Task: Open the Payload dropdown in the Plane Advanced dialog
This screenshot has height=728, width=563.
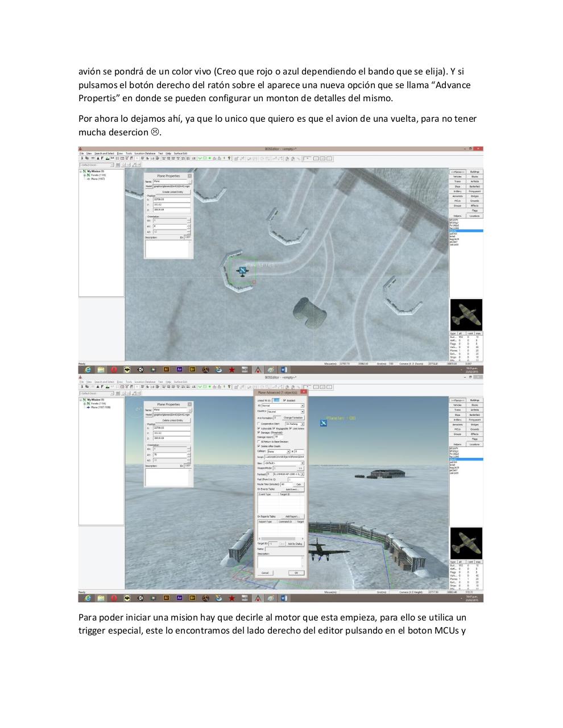Action: [x=289, y=474]
